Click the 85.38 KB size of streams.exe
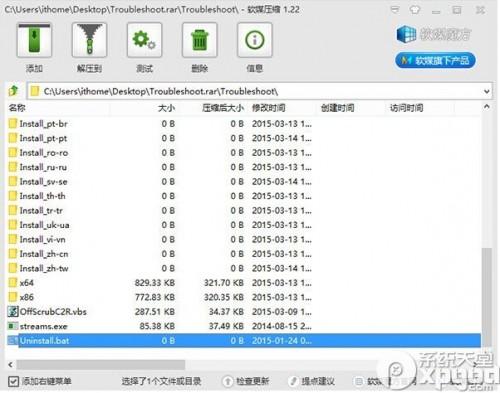Image resolution: width=500 pixels, height=393 pixels. pyautogui.click(x=157, y=326)
